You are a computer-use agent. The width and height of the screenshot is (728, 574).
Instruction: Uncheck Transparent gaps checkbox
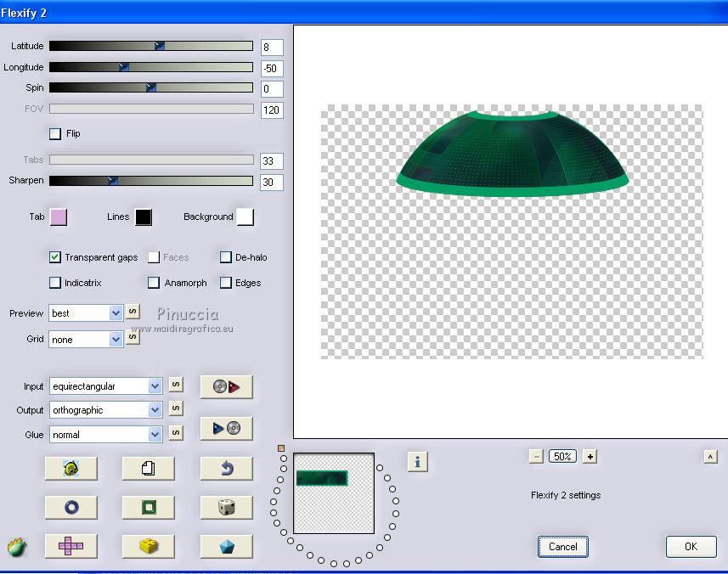click(x=54, y=257)
